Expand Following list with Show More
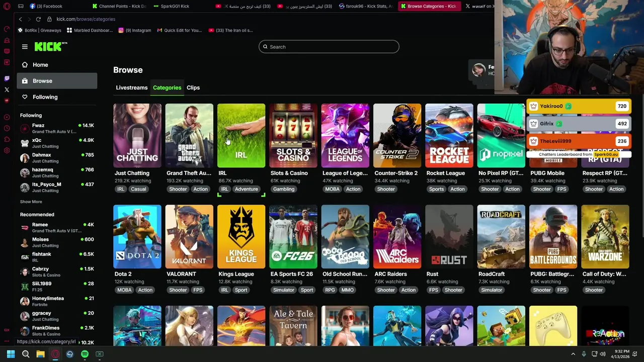Image resolution: width=644 pixels, height=362 pixels. pos(31,202)
